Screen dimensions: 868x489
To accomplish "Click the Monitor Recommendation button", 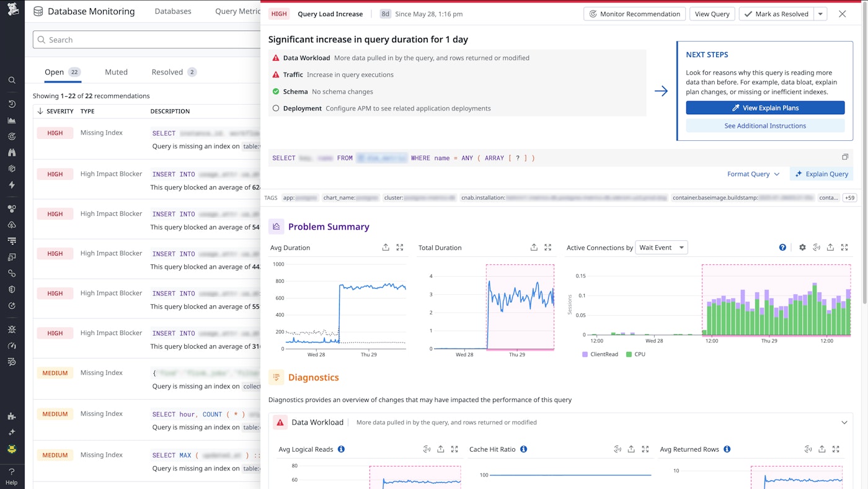I will click(x=635, y=14).
